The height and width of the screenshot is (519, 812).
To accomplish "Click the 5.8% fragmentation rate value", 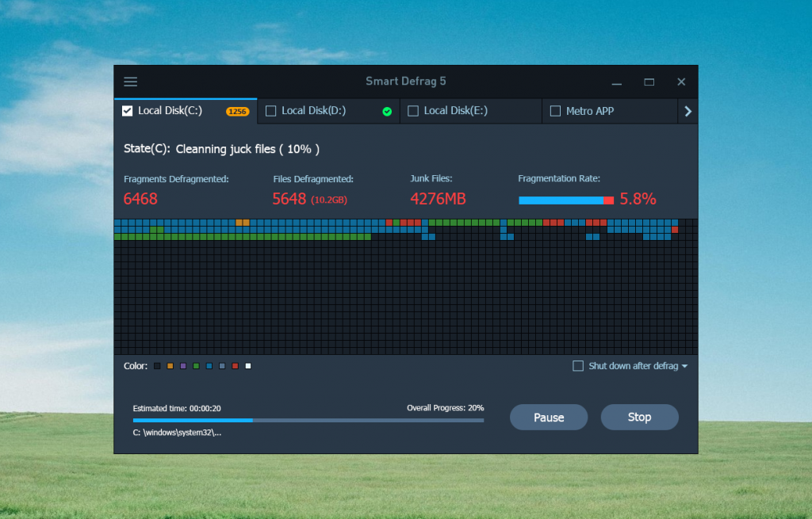I will pos(638,199).
